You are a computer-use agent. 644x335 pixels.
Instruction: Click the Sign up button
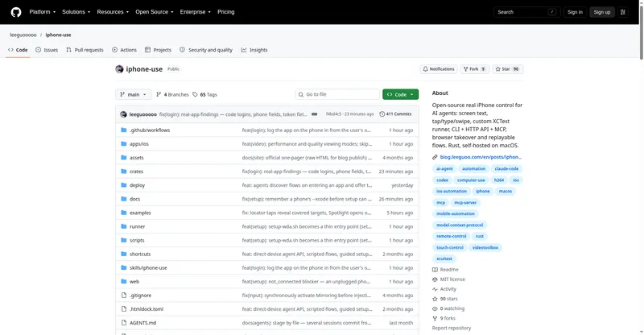click(x=601, y=12)
